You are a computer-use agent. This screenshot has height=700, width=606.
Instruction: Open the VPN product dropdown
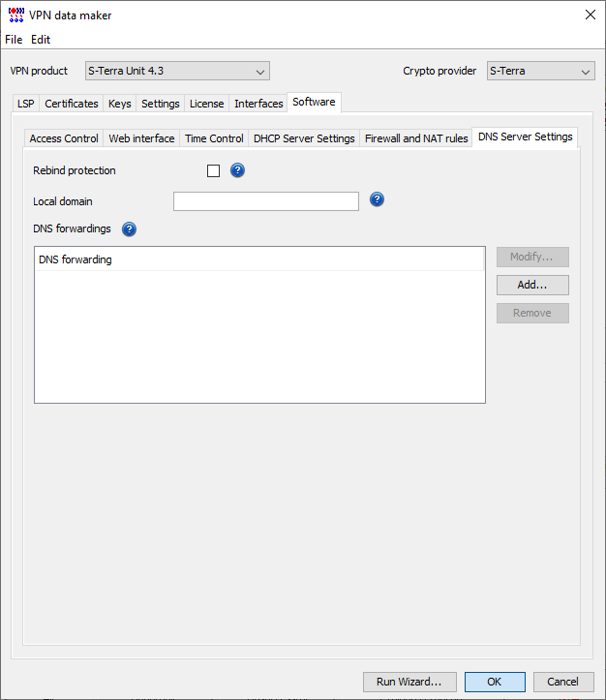pos(177,71)
